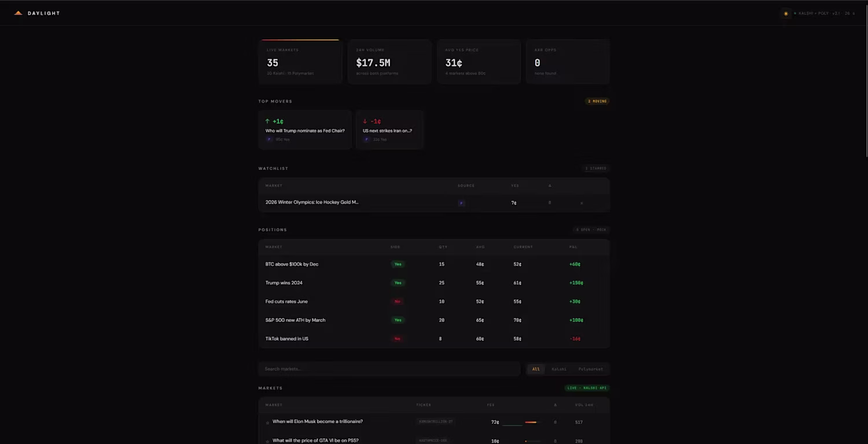Click the +100¢ P&L for S&P 500

pos(576,320)
